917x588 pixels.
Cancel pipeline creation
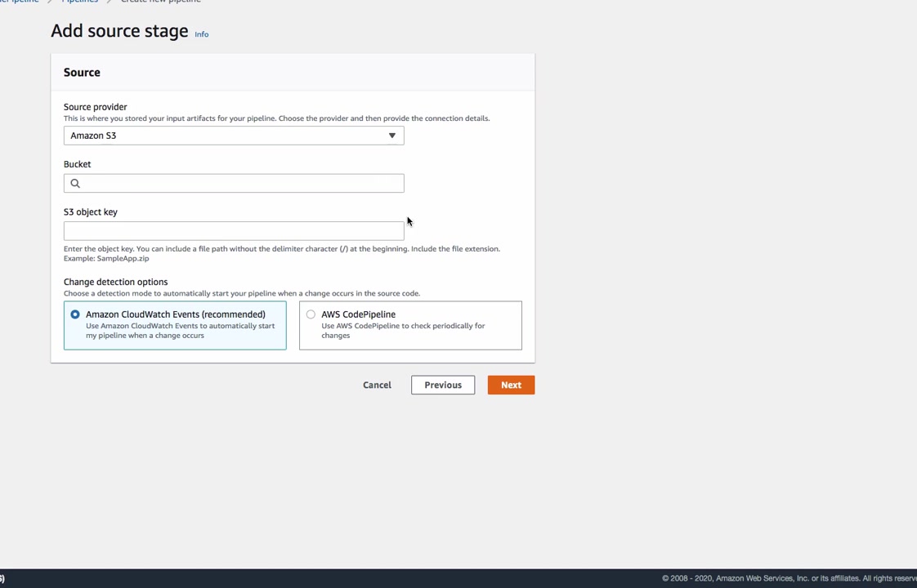[x=378, y=385]
